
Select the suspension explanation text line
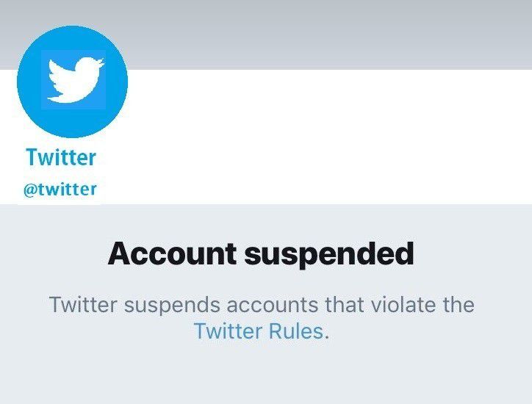[x=261, y=304]
